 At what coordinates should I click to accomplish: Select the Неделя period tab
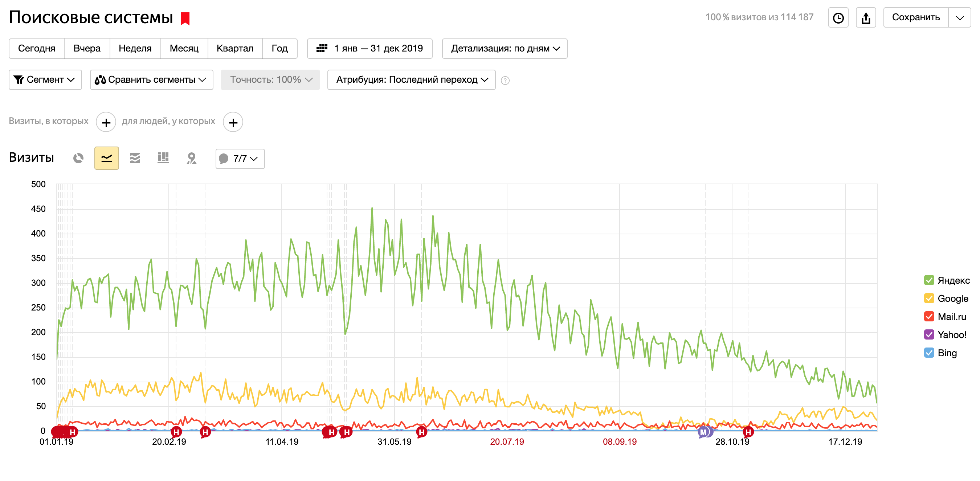[135, 49]
